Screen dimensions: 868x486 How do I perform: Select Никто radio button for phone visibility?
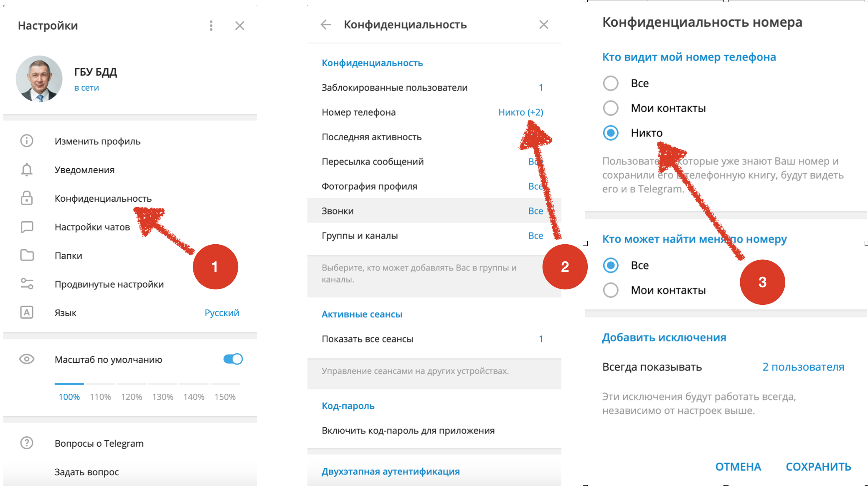611,133
